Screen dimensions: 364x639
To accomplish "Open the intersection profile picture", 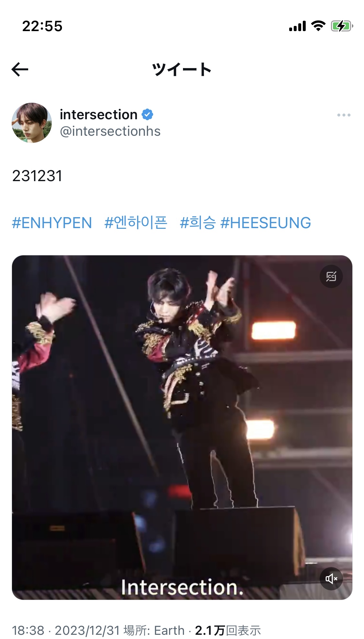I will pos(32,123).
